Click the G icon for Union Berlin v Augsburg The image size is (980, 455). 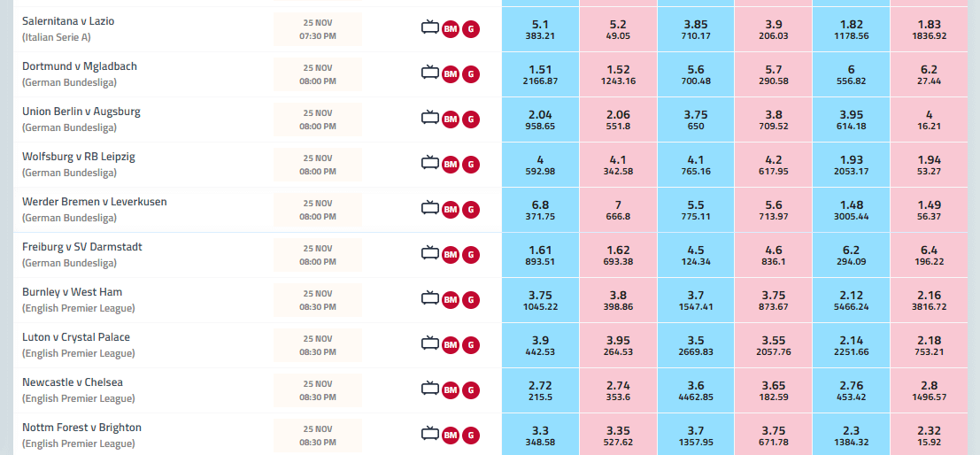pos(471,119)
